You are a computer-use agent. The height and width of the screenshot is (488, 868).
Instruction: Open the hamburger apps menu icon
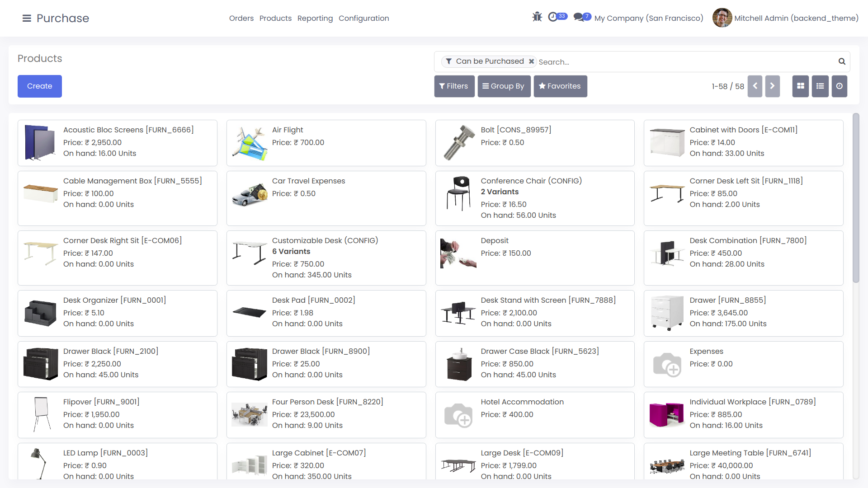27,18
